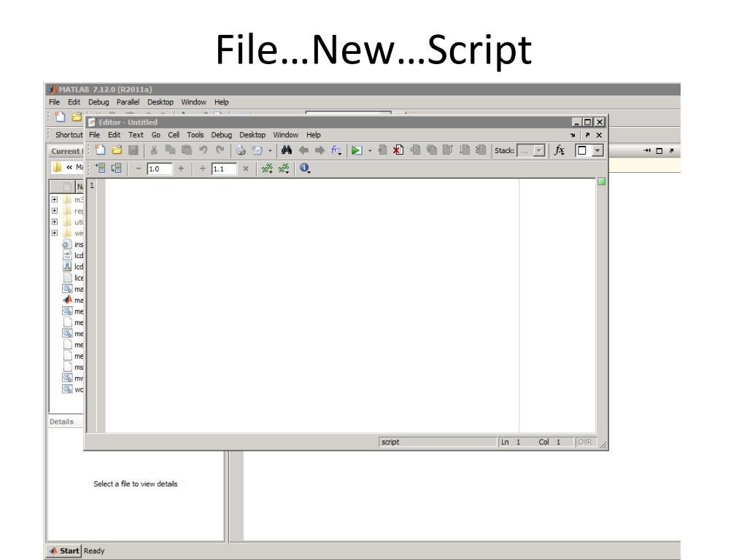This screenshot has height=560, width=747.
Task: Open the Stack dropdown
Action: tap(539, 150)
